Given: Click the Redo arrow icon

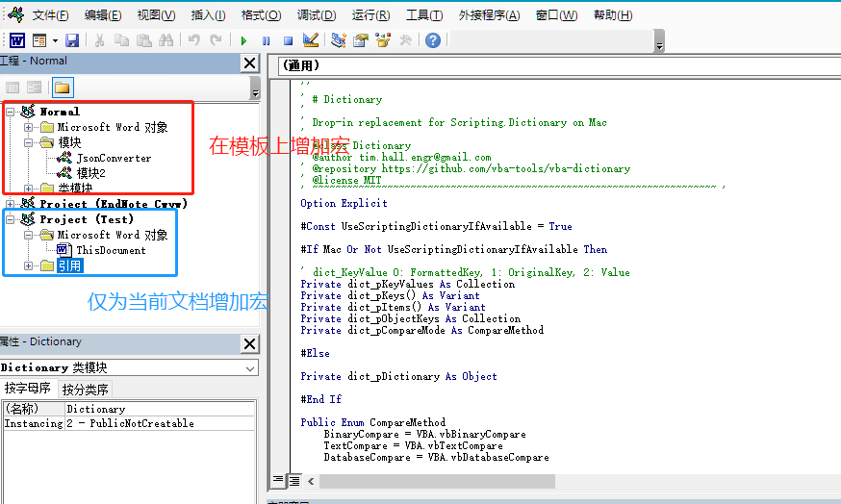Looking at the screenshot, I should click(217, 40).
